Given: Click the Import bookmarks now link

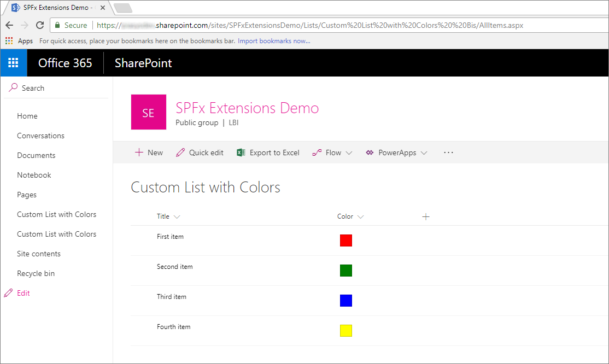Looking at the screenshot, I should pos(273,40).
